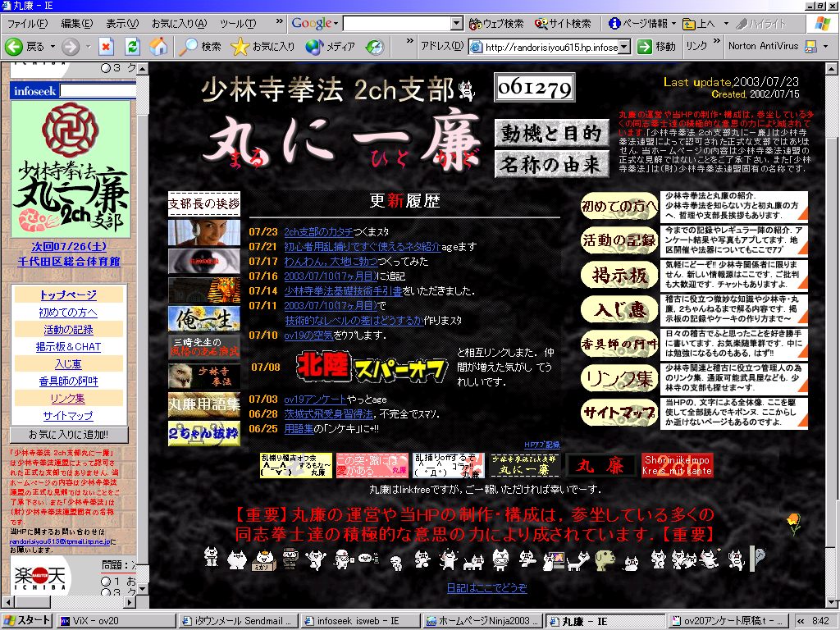Open the Google toolbar search box dropdown
840x630 pixels.
click(457, 24)
